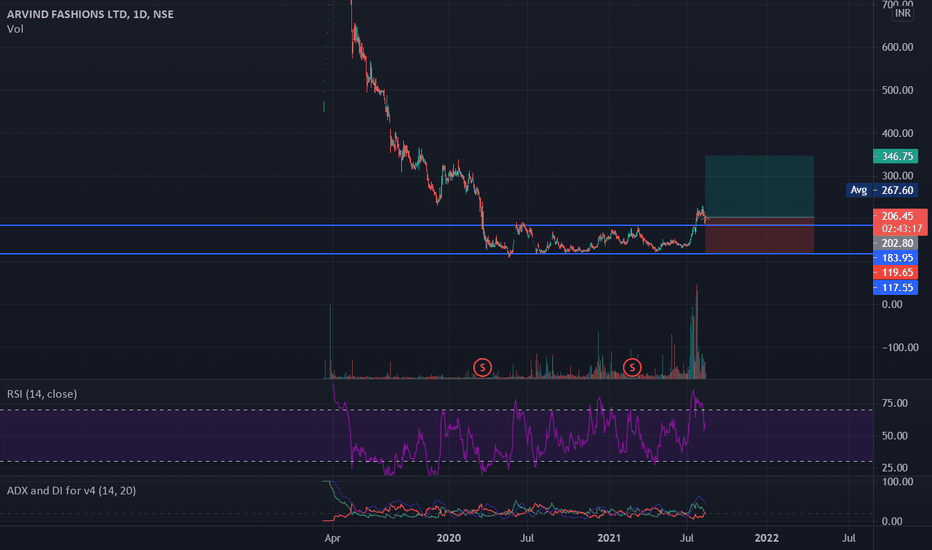Click the countdown timer 02:43:17
The height and width of the screenshot is (550, 932).
click(x=902, y=228)
